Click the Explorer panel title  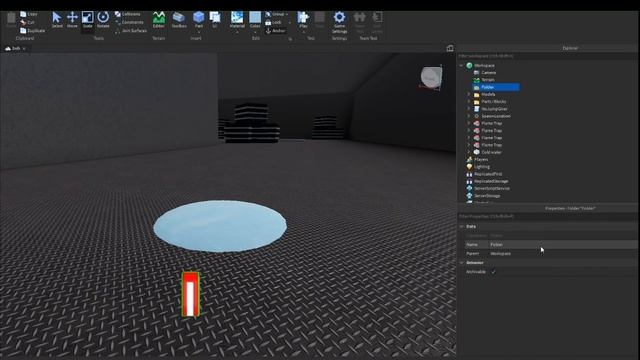click(570, 48)
